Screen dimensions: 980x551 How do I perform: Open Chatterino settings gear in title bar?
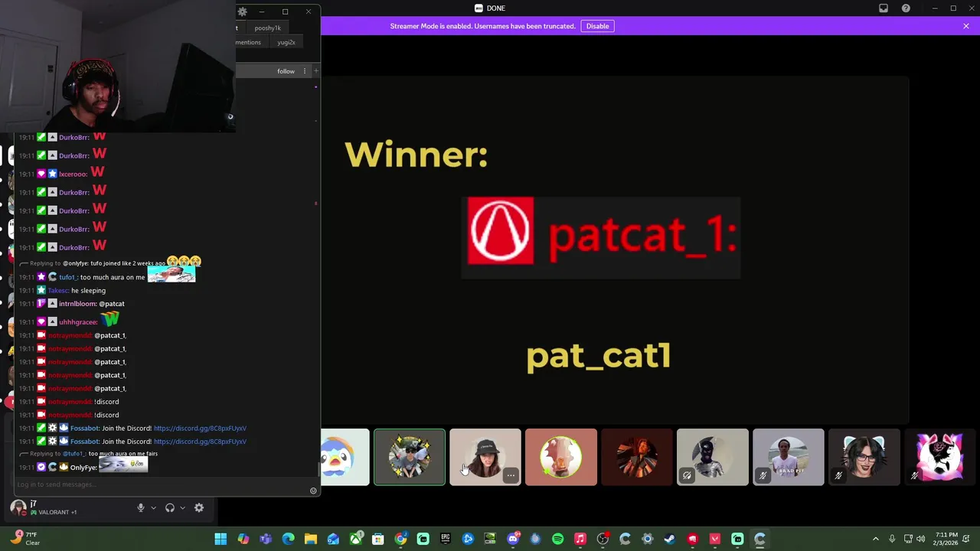coord(243,11)
